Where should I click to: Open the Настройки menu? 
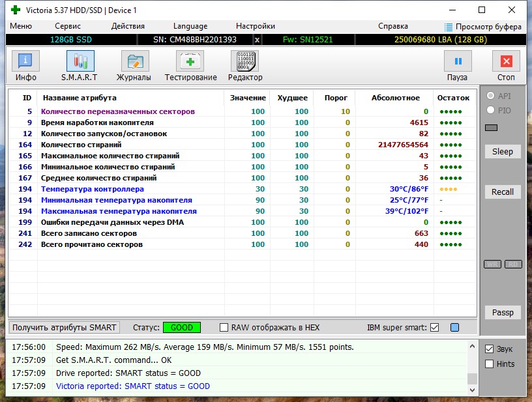click(x=256, y=26)
